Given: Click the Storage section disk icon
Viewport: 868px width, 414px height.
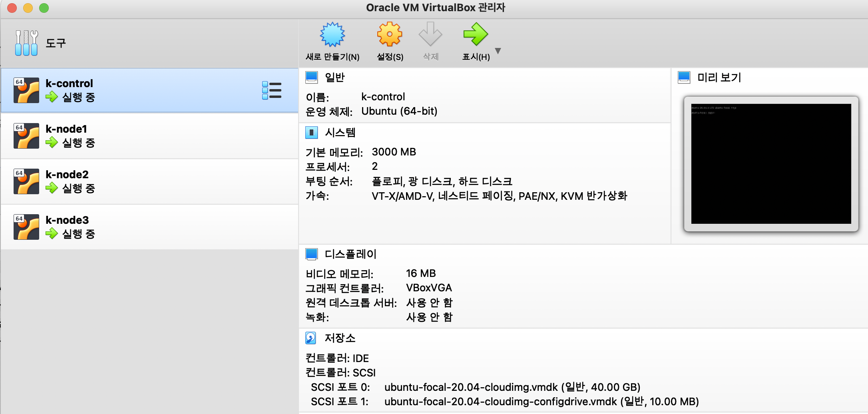Looking at the screenshot, I should coord(311,338).
